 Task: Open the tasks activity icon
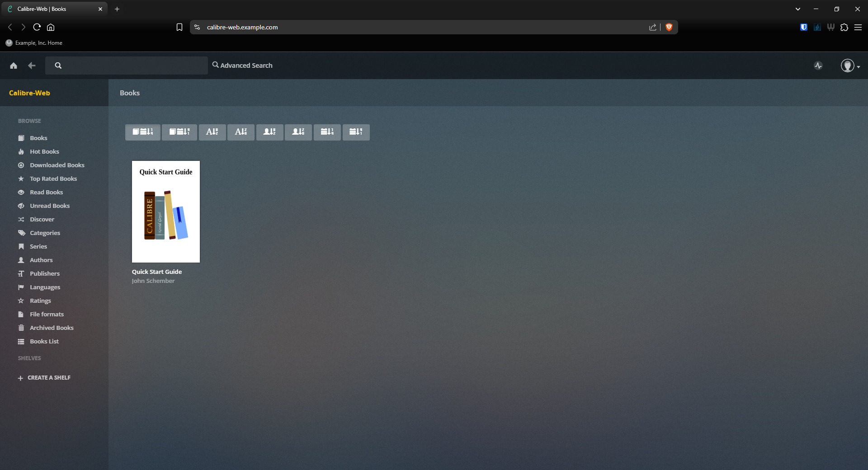818,66
